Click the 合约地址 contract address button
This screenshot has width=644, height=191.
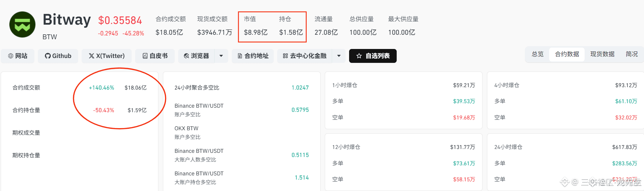(x=253, y=56)
